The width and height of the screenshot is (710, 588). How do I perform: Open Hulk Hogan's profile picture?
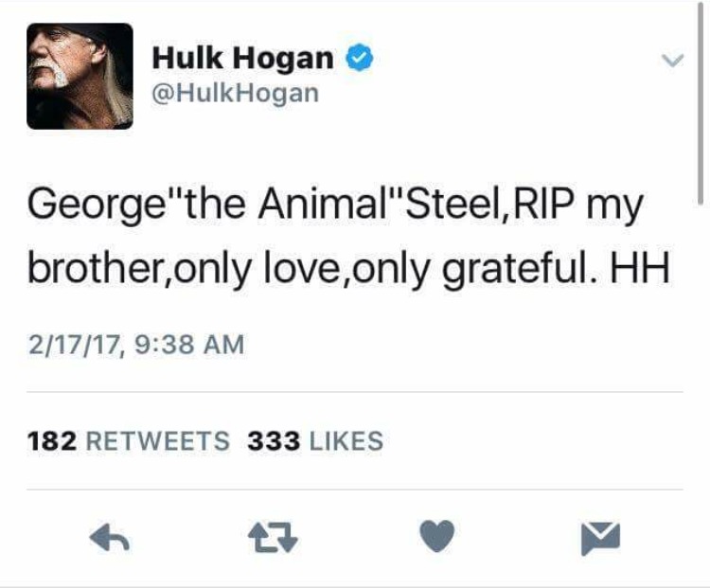80,76
